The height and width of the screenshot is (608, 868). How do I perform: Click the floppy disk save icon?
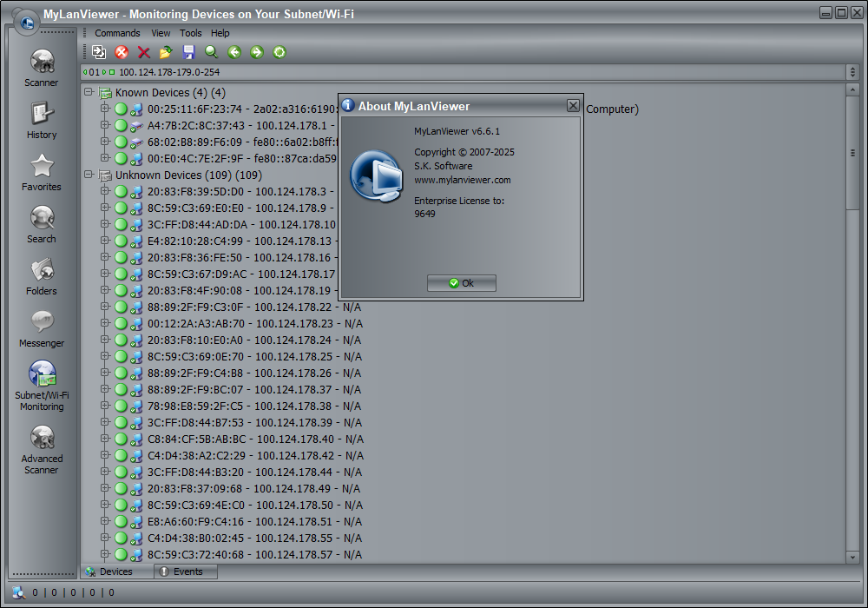pyautogui.click(x=188, y=52)
